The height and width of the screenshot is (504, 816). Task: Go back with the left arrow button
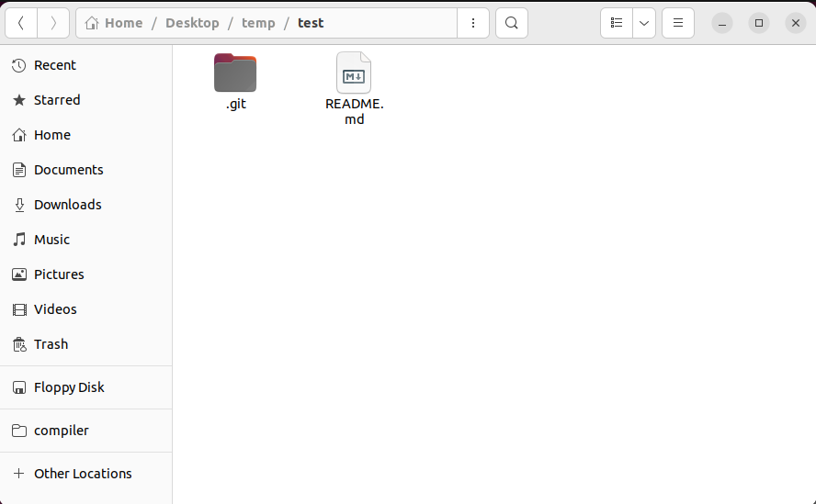pyautogui.click(x=21, y=23)
